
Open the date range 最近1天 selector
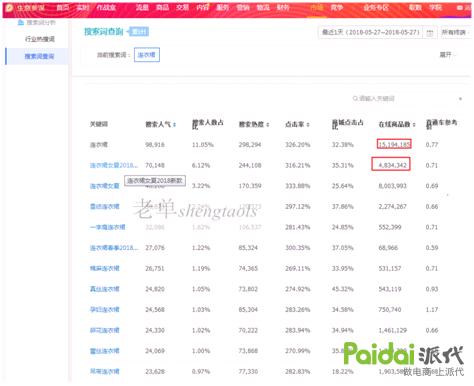click(371, 32)
